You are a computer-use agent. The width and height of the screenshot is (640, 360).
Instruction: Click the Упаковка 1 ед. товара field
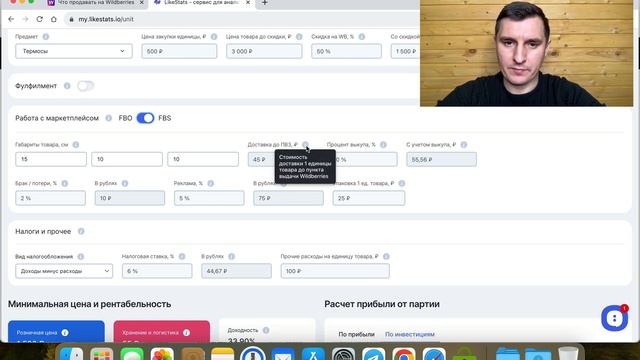pos(369,198)
